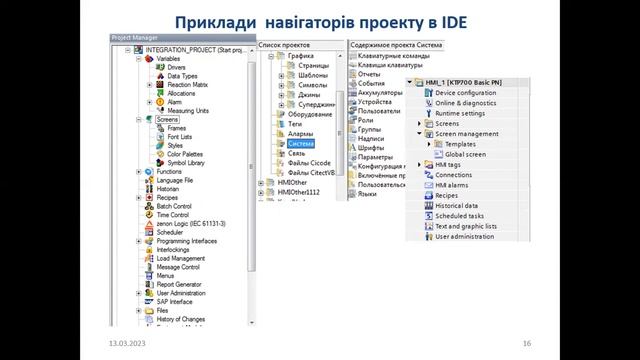Click the Data Types icon

tap(160, 76)
